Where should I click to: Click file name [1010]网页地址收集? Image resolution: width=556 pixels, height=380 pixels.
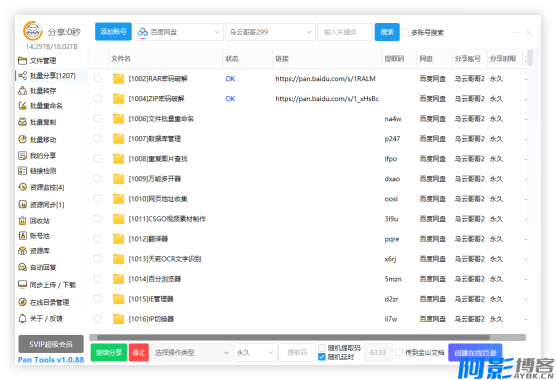[158, 199]
